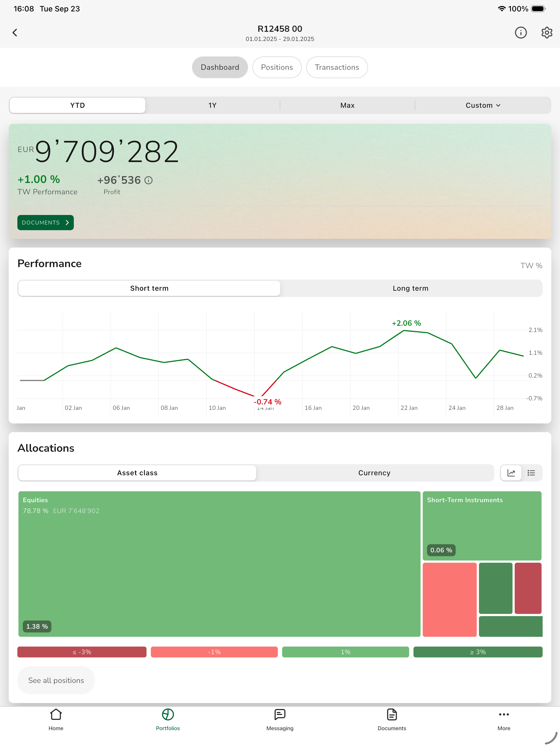Expand the Custom date range dropdown
Screen dimensions: 560x747
[x=483, y=105]
